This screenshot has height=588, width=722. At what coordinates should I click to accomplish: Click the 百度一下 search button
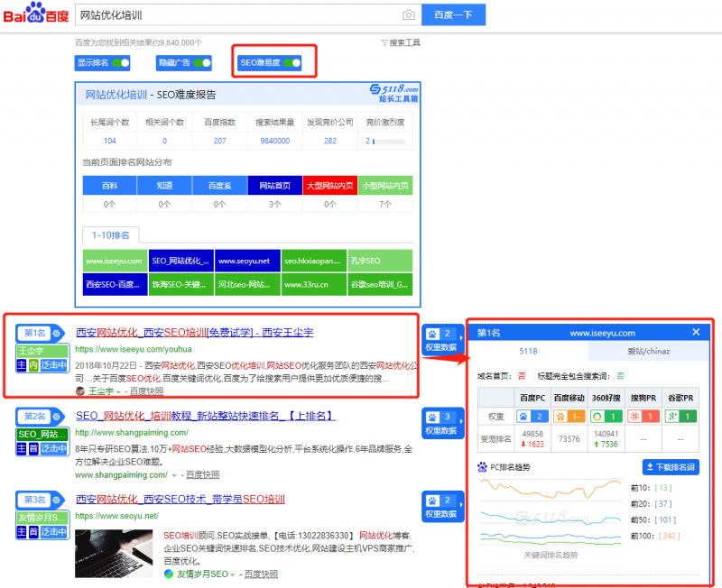click(x=454, y=14)
